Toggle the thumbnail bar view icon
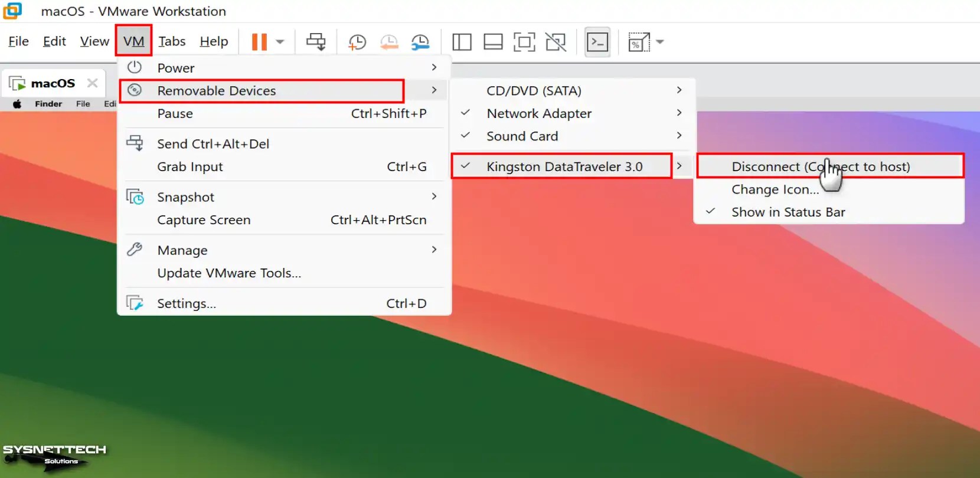Screen dimensions: 980x478 [493, 42]
